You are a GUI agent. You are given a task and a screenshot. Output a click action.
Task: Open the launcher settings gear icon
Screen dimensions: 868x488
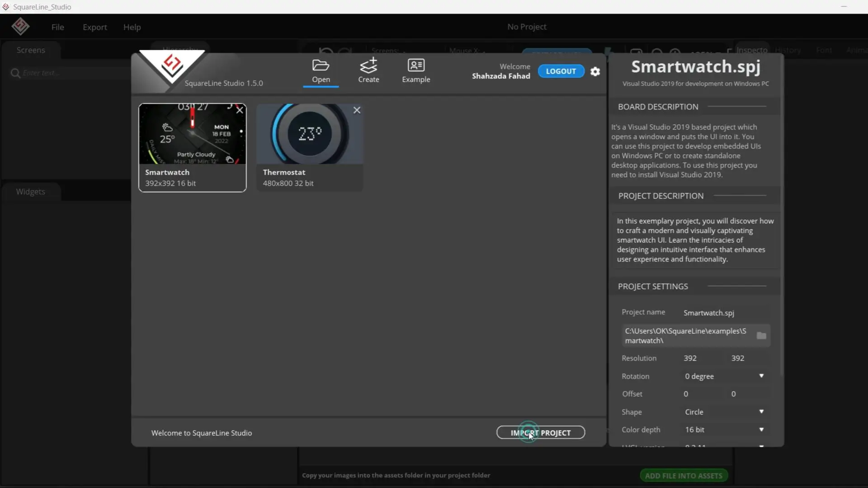595,71
